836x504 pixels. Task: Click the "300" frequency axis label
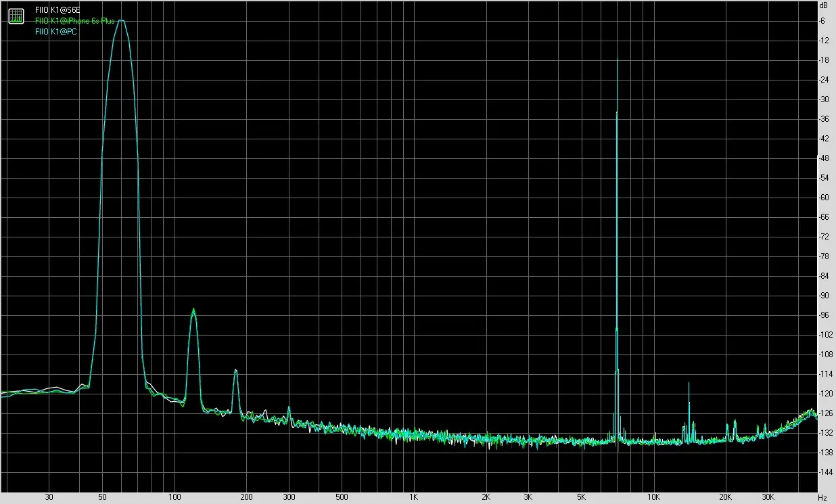click(x=289, y=497)
